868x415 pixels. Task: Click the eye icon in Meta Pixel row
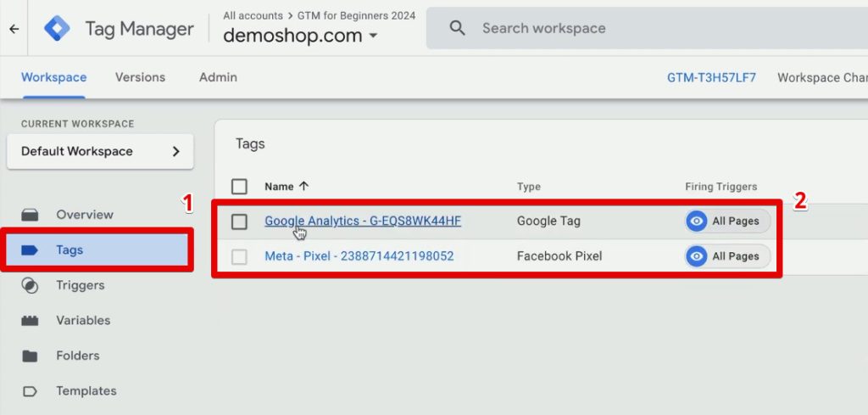coord(697,256)
